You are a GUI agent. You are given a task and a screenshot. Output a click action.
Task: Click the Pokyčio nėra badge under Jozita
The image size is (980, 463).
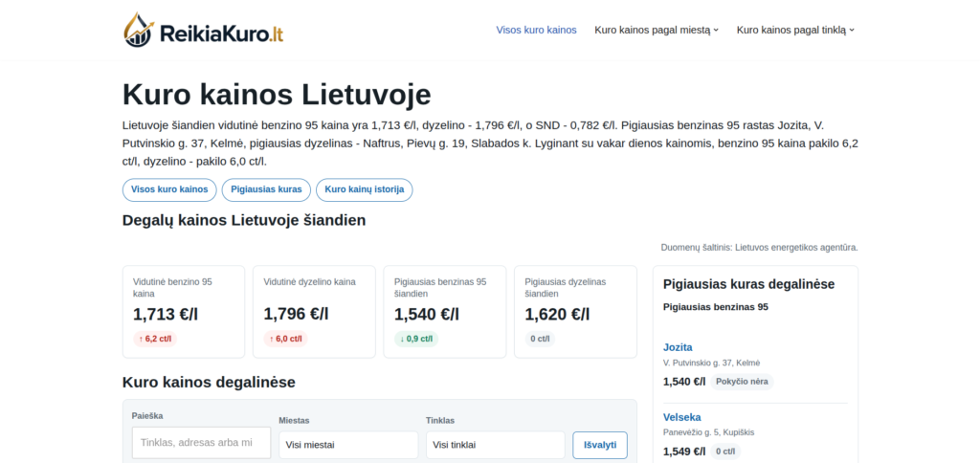click(x=742, y=382)
